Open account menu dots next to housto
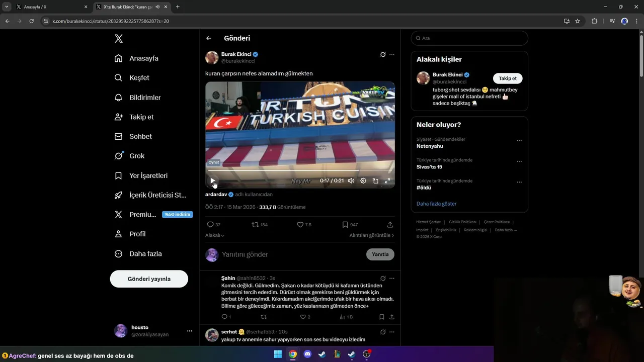 190,331
